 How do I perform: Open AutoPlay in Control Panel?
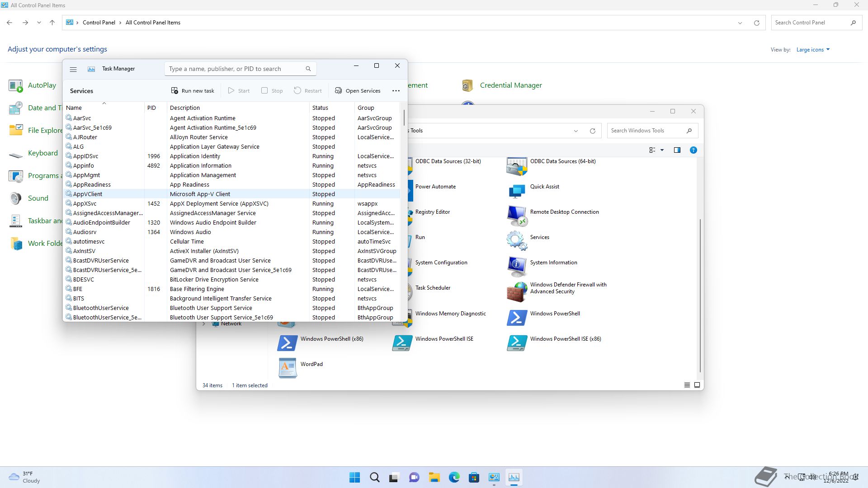coord(33,85)
